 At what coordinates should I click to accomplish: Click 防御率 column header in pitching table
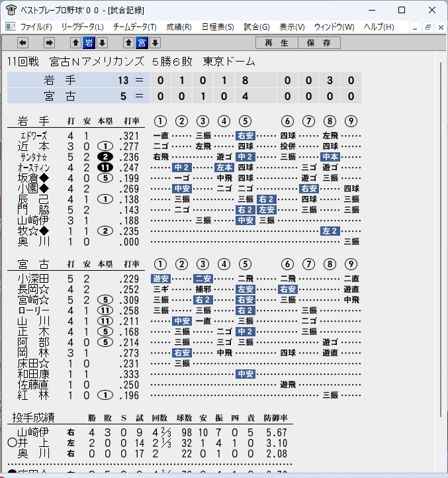tap(275, 418)
